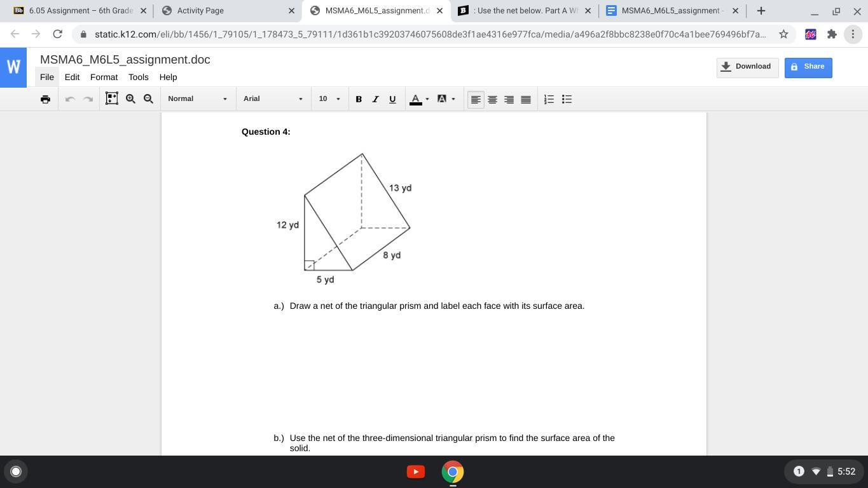The height and width of the screenshot is (488, 868).
Task: Center align the text
Action: (x=492, y=99)
